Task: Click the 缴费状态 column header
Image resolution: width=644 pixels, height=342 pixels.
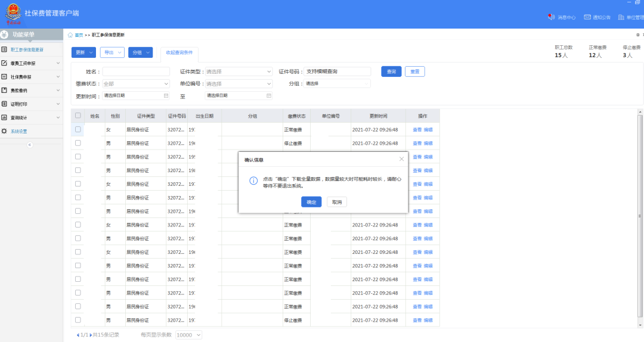Action: tap(296, 116)
